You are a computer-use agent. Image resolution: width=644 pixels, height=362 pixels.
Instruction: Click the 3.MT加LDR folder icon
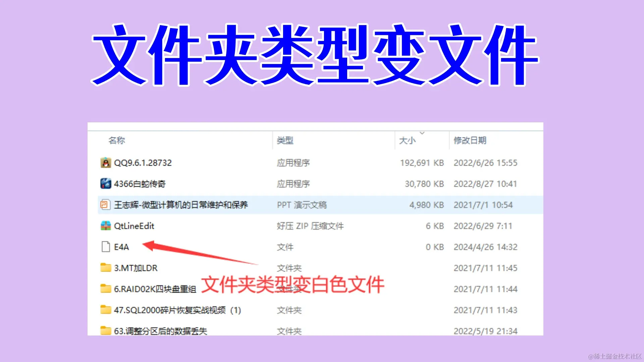coord(106,267)
